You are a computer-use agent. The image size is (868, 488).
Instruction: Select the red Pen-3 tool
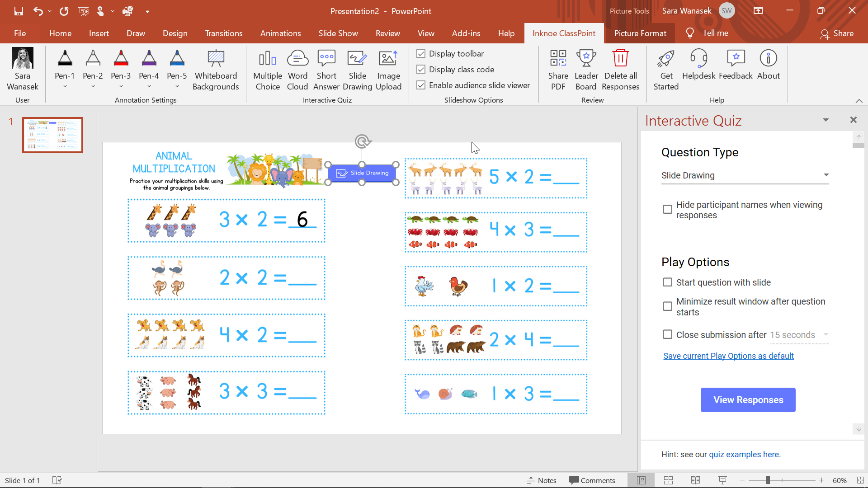pos(121,64)
